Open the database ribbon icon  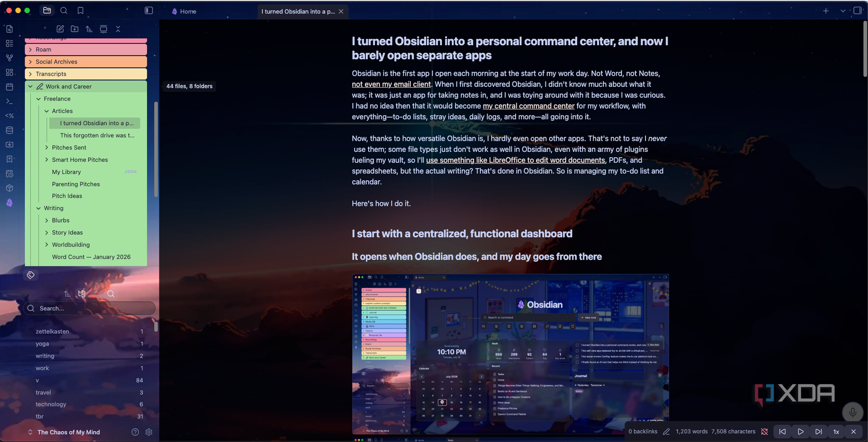coord(9,130)
